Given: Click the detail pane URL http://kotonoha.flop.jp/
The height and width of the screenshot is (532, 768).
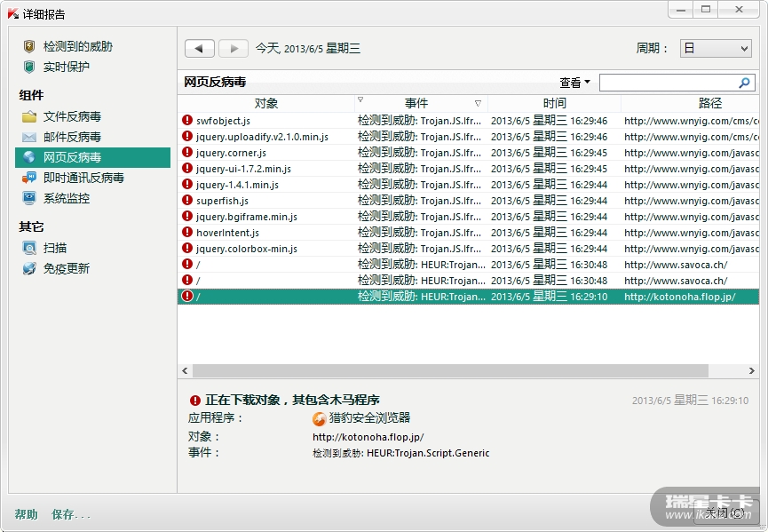Looking at the screenshot, I should coord(368,436).
